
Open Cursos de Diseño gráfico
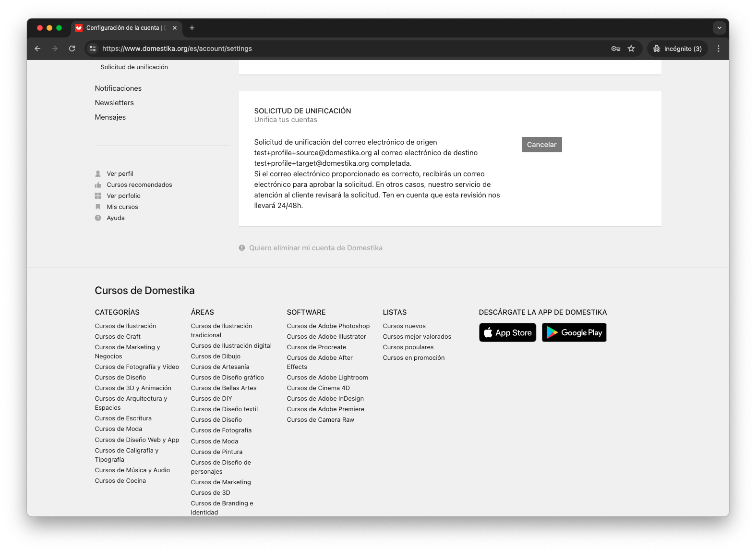pos(228,378)
